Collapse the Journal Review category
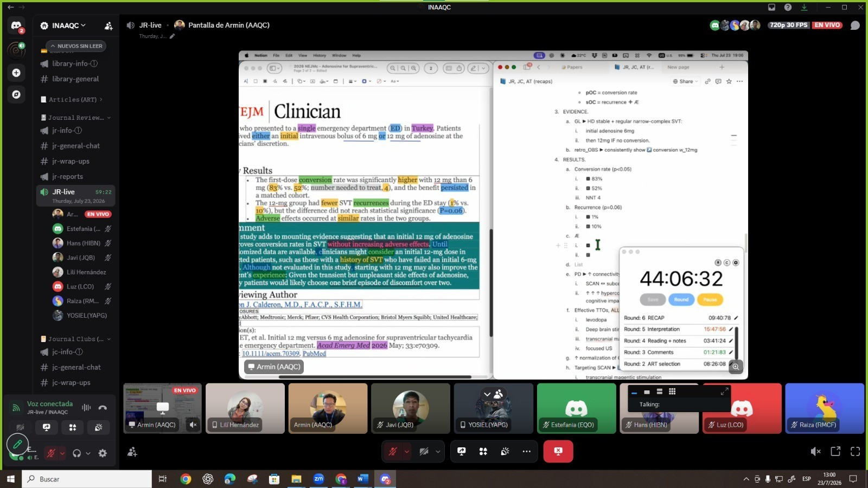This screenshot has width=868, height=488. click(75, 118)
